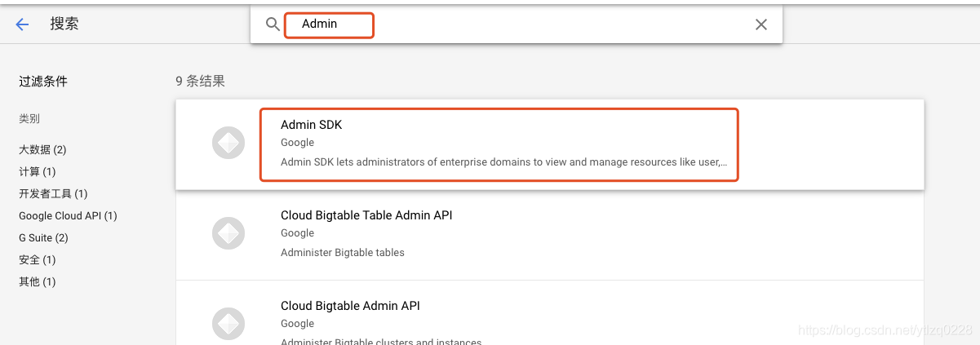Click Google publisher under Admin SDK

click(x=297, y=143)
